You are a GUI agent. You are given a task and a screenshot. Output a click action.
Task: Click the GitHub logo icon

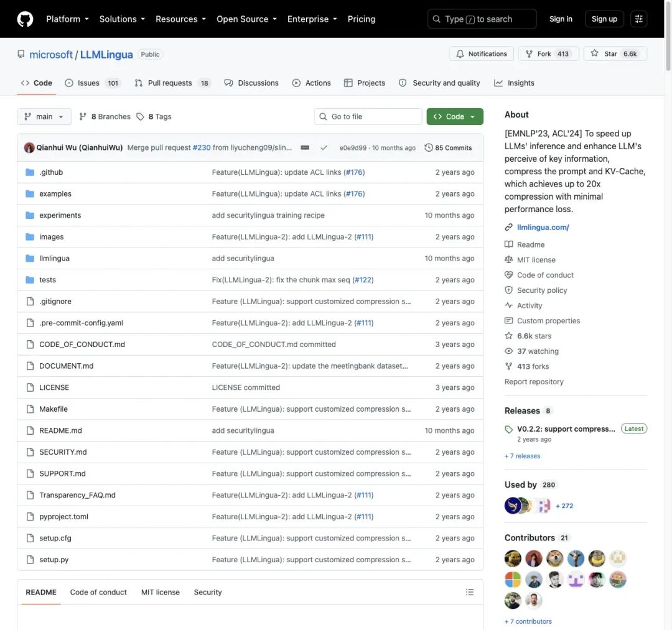(25, 19)
